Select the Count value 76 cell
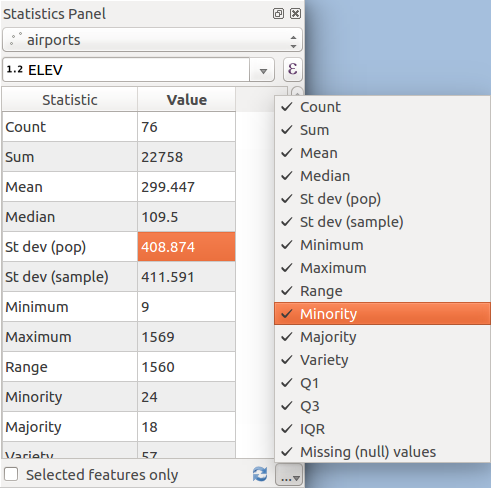491x488 pixels. [x=186, y=127]
